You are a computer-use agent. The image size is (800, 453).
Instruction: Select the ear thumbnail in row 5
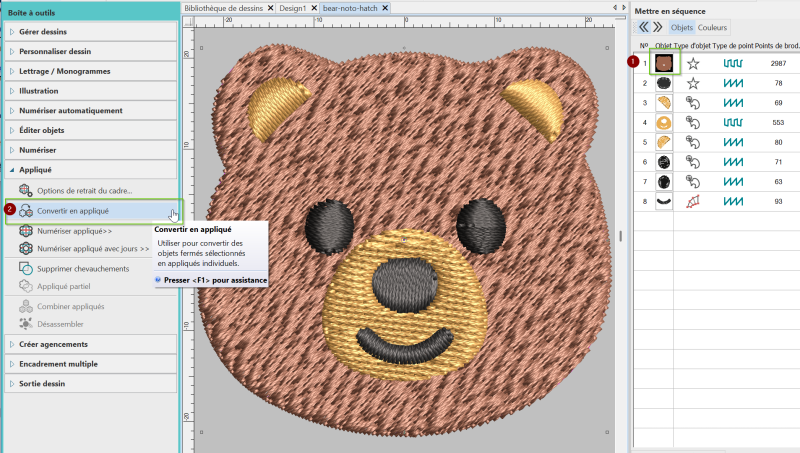point(664,142)
